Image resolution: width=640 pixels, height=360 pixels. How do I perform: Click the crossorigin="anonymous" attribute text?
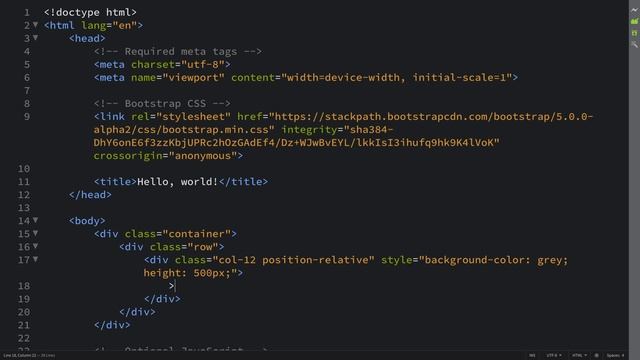pyautogui.click(x=165, y=156)
